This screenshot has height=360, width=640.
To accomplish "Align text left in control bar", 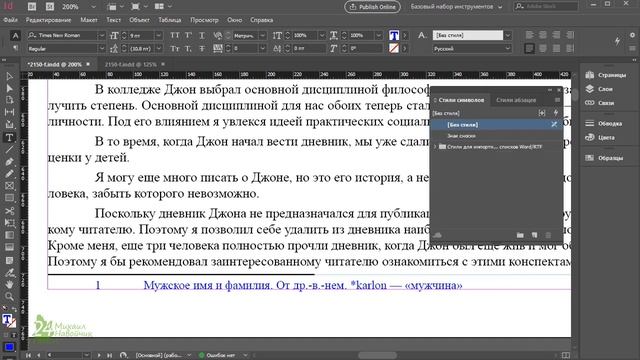I will (x=529, y=36).
